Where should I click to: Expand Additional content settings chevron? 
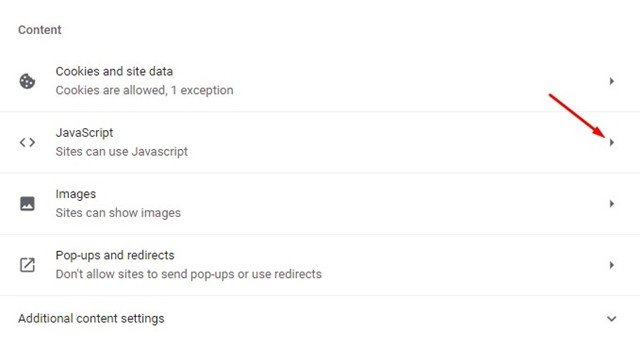point(611,319)
